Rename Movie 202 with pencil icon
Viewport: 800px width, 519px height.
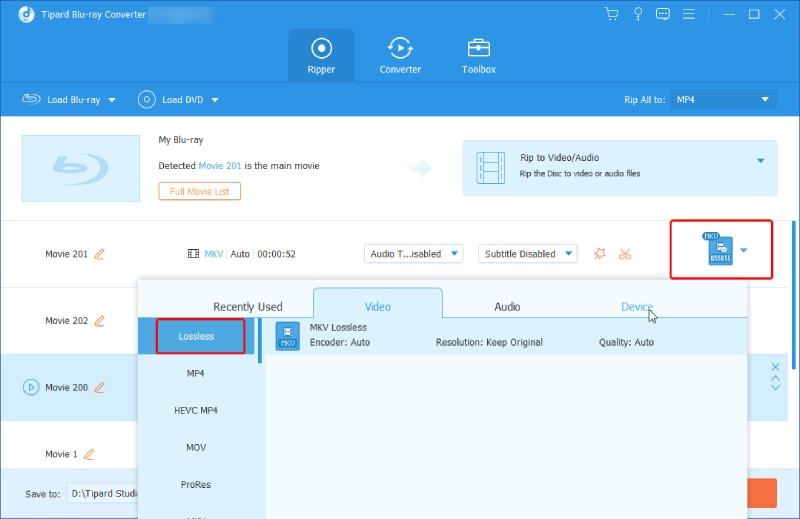tap(99, 320)
